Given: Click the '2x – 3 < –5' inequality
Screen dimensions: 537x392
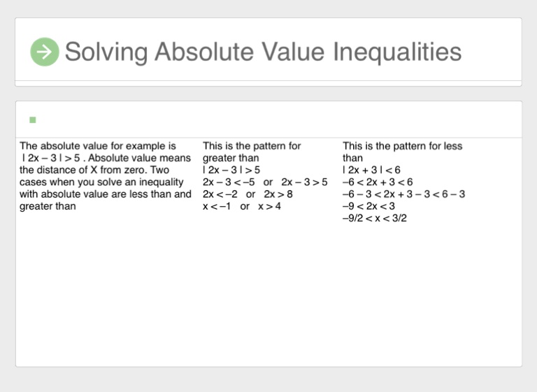Looking at the screenshot, I should (x=229, y=182).
